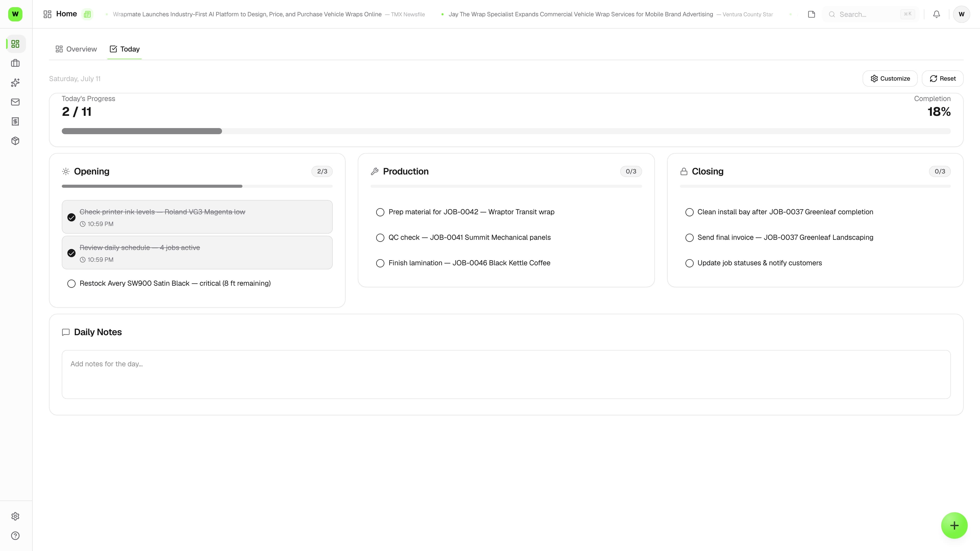Check Send final invoice JOB-0037 task
The image size is (980, 551).
[x=689, y=238]
